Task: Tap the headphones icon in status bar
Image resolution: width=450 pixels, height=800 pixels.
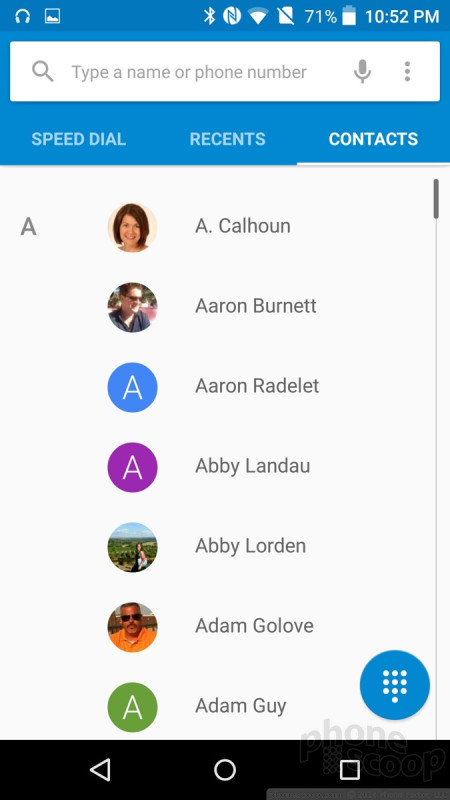Action: pyautogui.click(x=22, y=16)
